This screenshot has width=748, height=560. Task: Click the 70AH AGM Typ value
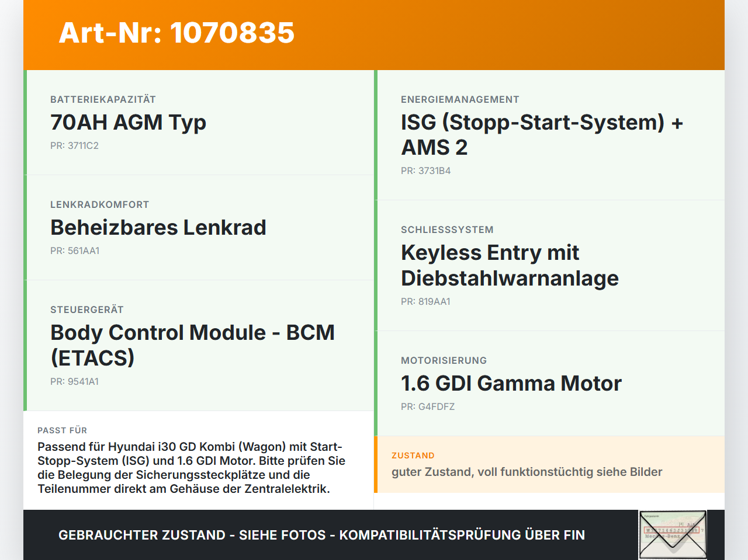click(x=128, y=123)
